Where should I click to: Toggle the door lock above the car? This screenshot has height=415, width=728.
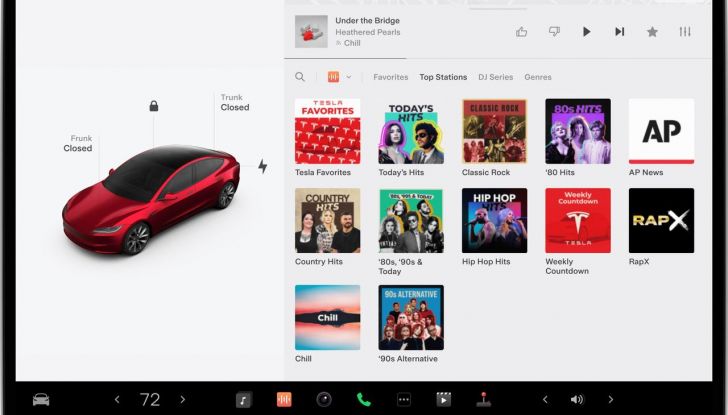point(154,105)
